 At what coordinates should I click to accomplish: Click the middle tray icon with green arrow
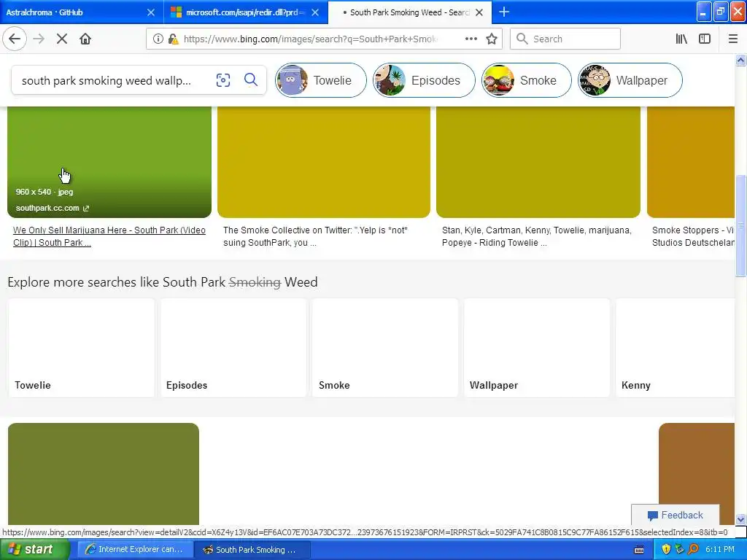tap(679, 550)
